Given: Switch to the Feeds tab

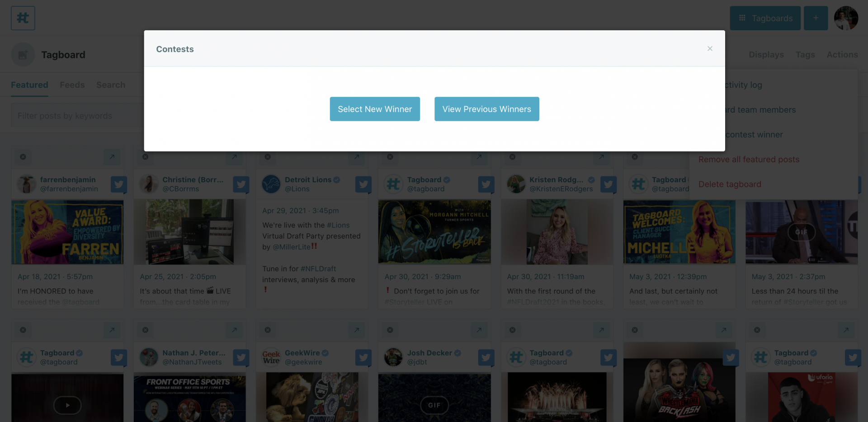Looking at the screenshot, I should coord(72,85).
